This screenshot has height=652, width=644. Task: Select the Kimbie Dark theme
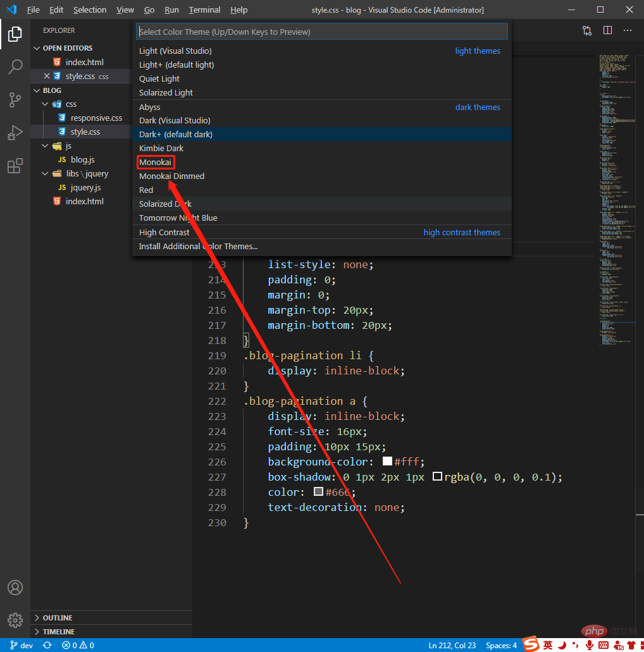(x=322, y=149)
